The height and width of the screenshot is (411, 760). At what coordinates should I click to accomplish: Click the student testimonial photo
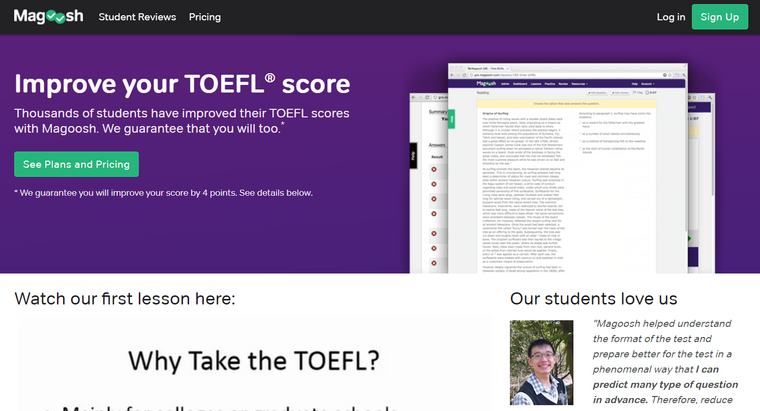coord(541,362)
